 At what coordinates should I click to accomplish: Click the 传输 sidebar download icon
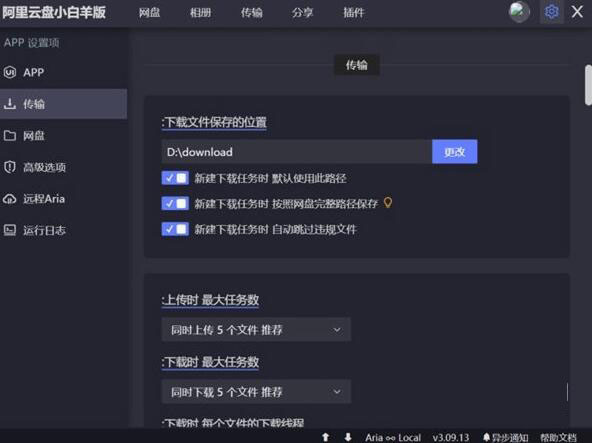tap(10, 104)
